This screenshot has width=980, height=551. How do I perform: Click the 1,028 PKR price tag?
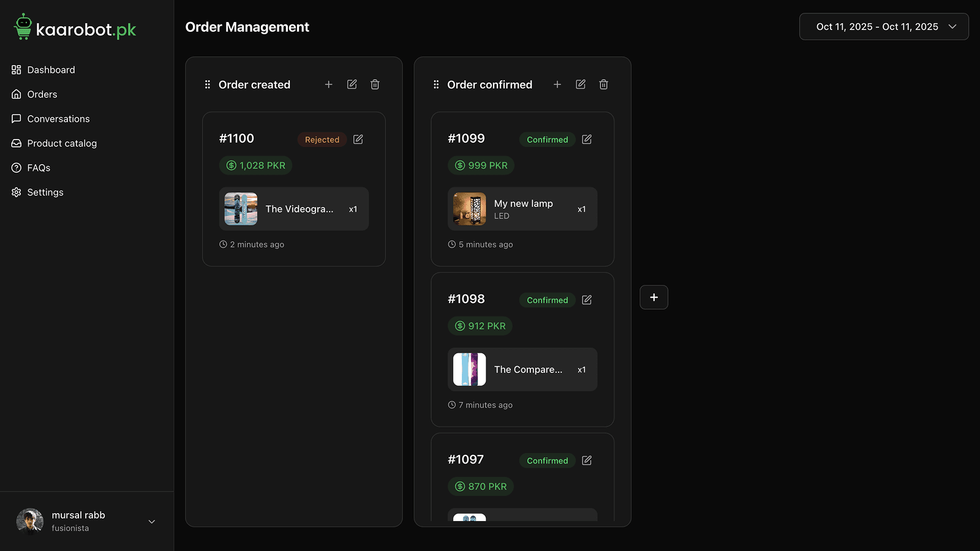[256, 165]
